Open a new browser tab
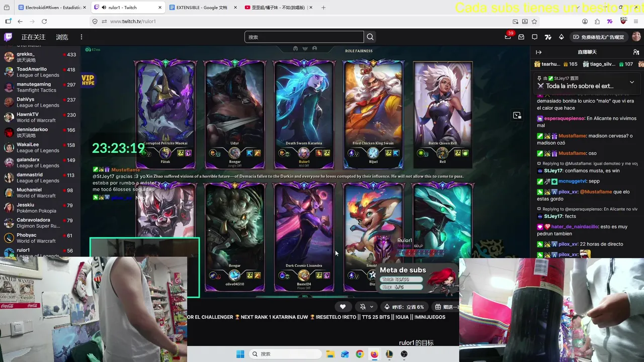This screenshot has height=362, width=644. click(324, 8)
